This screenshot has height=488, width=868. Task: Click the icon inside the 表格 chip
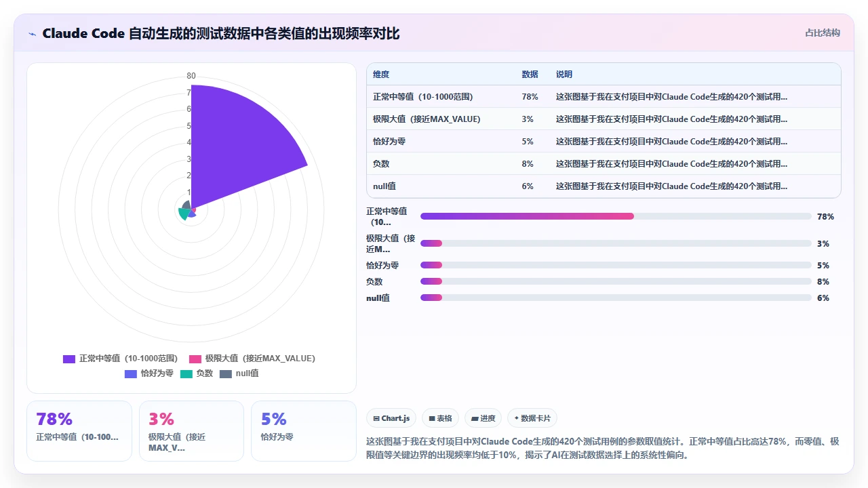tap(432, 419)
